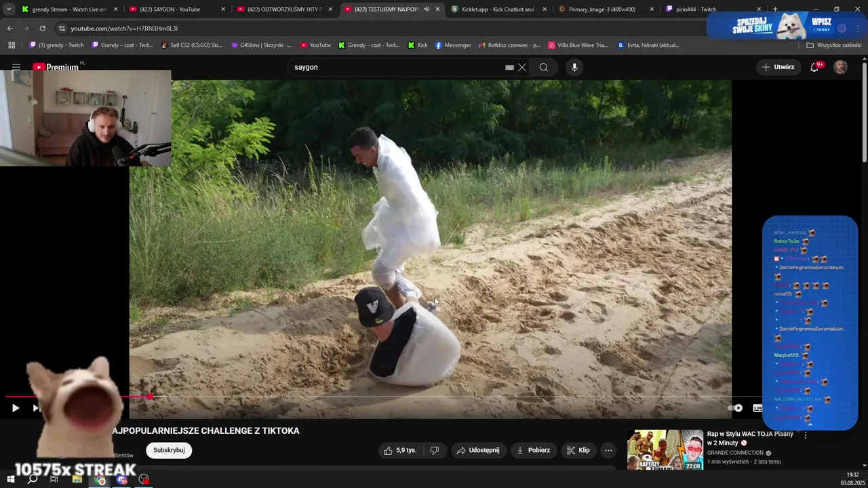Play the YouTube video
Image resolution: width=868 pixels, height=488 pixels.
click(x=15, y=408)
